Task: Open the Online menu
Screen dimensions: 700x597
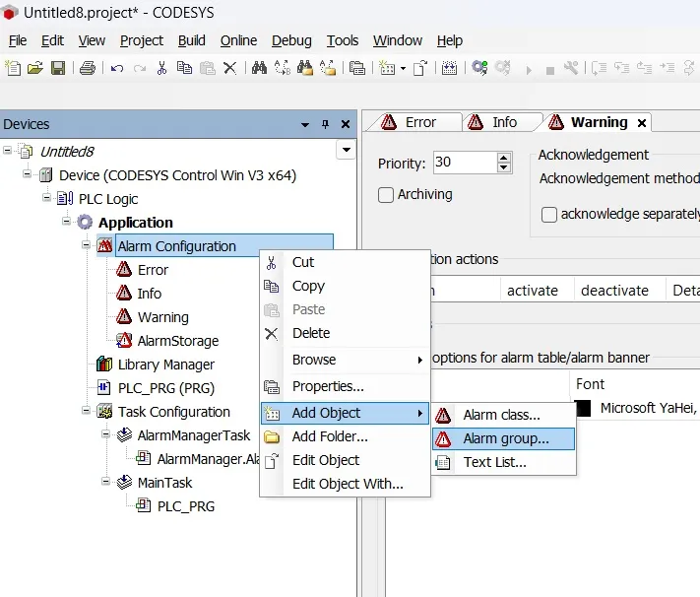Action: [x=238, y=40]
